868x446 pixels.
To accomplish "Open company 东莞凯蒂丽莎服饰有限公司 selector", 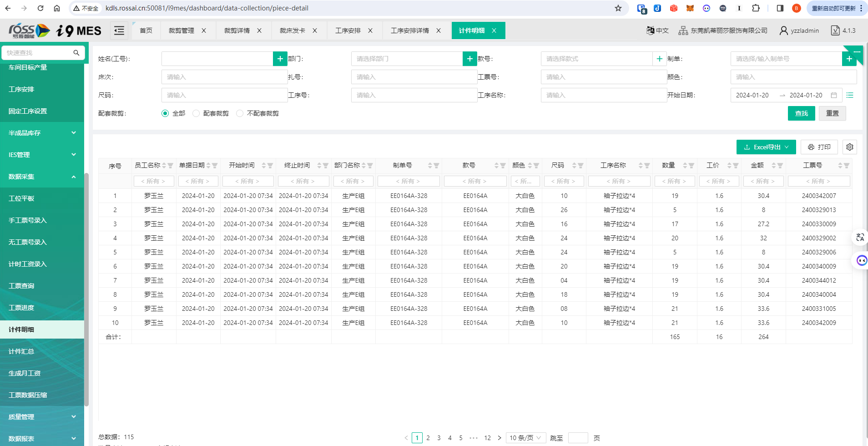I will tap(723, 30).
